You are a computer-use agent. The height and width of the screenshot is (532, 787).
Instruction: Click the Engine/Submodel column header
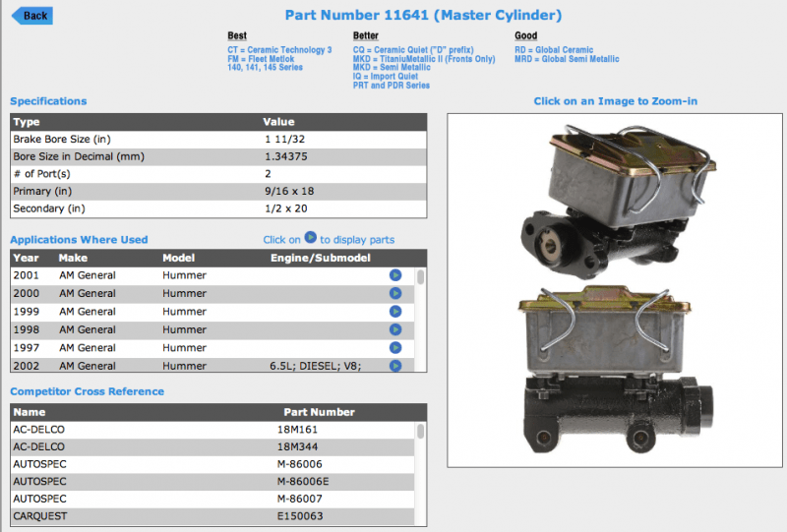point(321,258)
